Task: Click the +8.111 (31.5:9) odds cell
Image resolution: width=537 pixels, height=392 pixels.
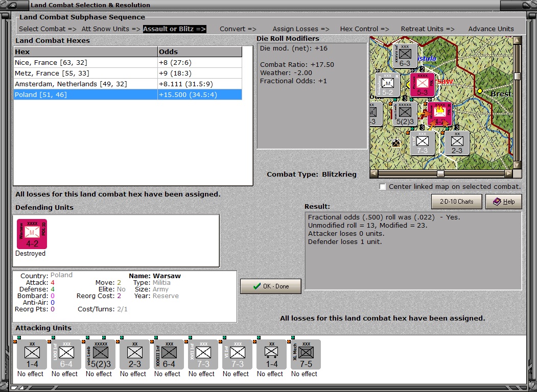Action: click(x=200, y=84)
